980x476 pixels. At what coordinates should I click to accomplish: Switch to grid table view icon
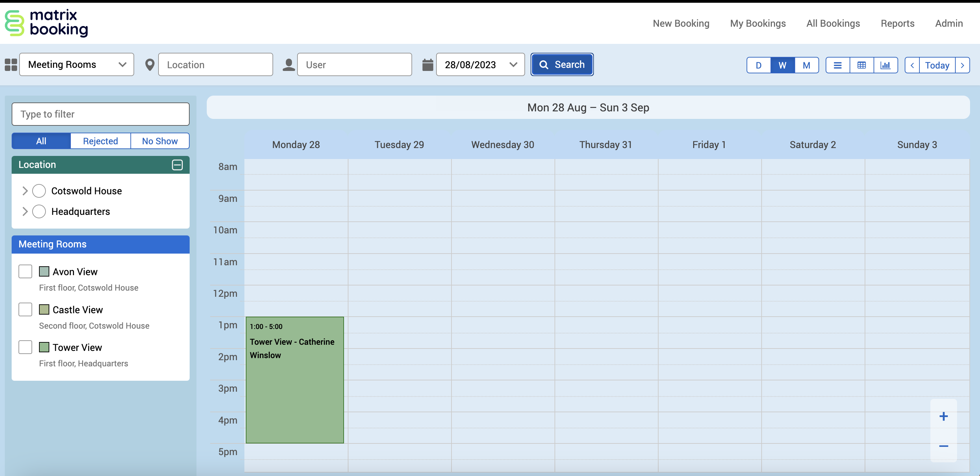click(x=861, y=65)
